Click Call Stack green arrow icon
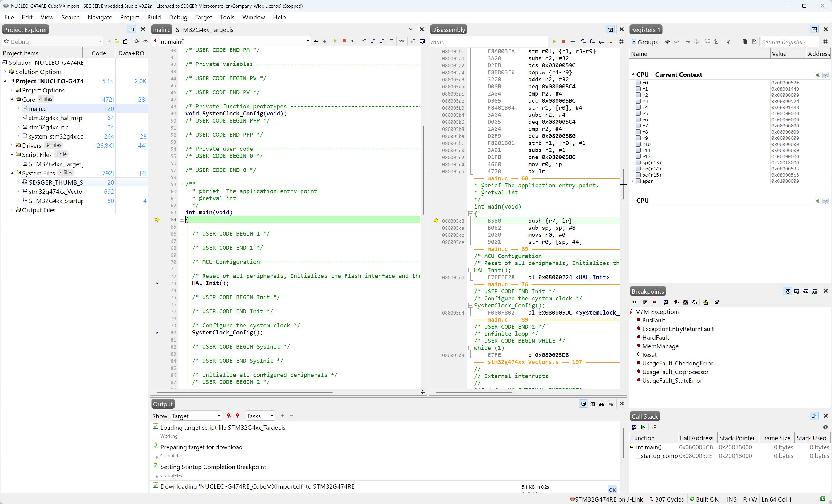The image size is (832, 504). (643, 427)
